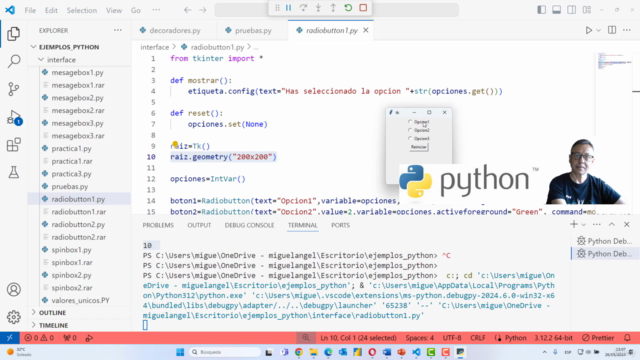The image size is (640, 360).
Task: Open the Extensions view
Action: pos(13,145)
